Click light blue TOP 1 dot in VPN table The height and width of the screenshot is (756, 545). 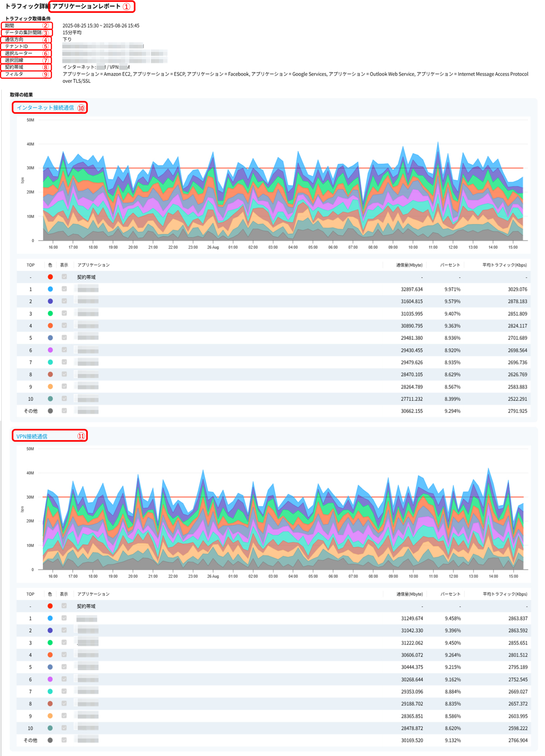50,618
